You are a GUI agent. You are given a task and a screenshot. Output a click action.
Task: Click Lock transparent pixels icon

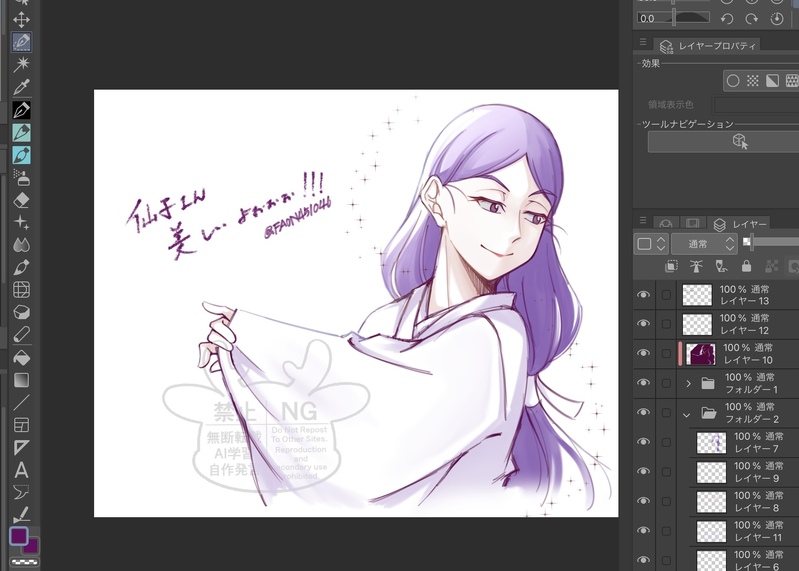pos(771,266)
